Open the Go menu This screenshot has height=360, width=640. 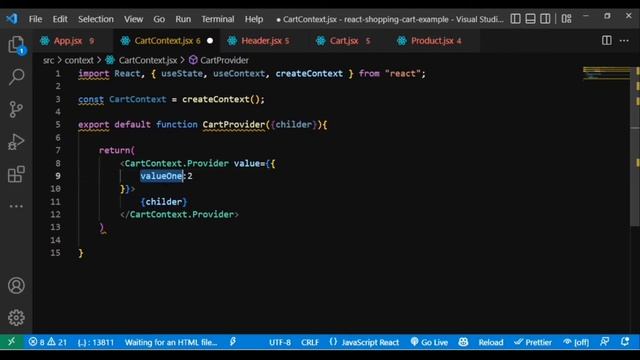pos(159,19)
